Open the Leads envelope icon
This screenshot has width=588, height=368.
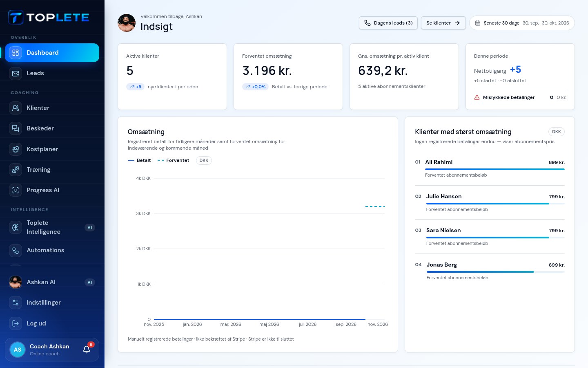coord(16,74)
